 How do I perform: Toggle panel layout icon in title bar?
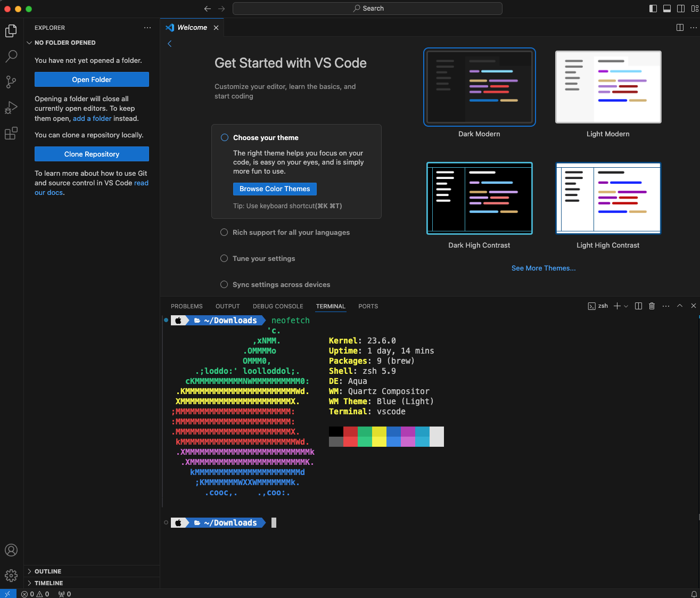click(667, 9)
